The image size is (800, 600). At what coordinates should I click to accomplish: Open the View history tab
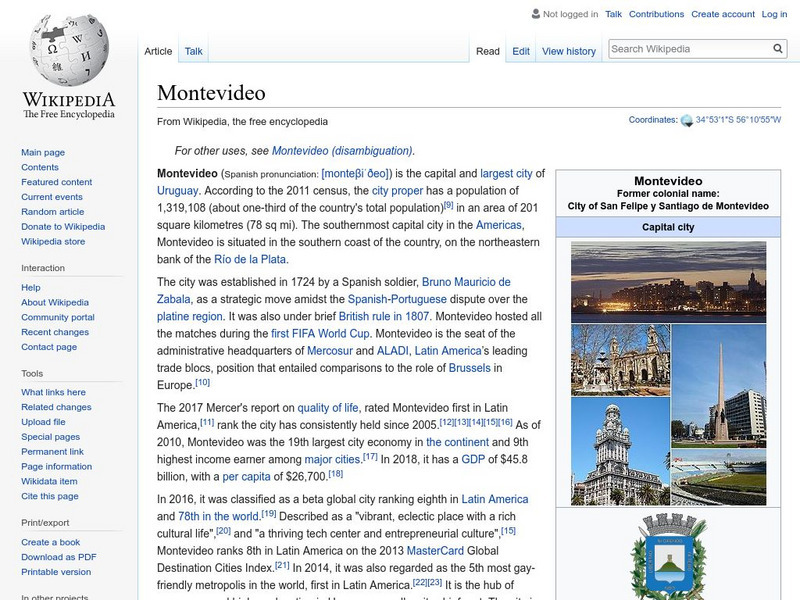coord(567,50)
